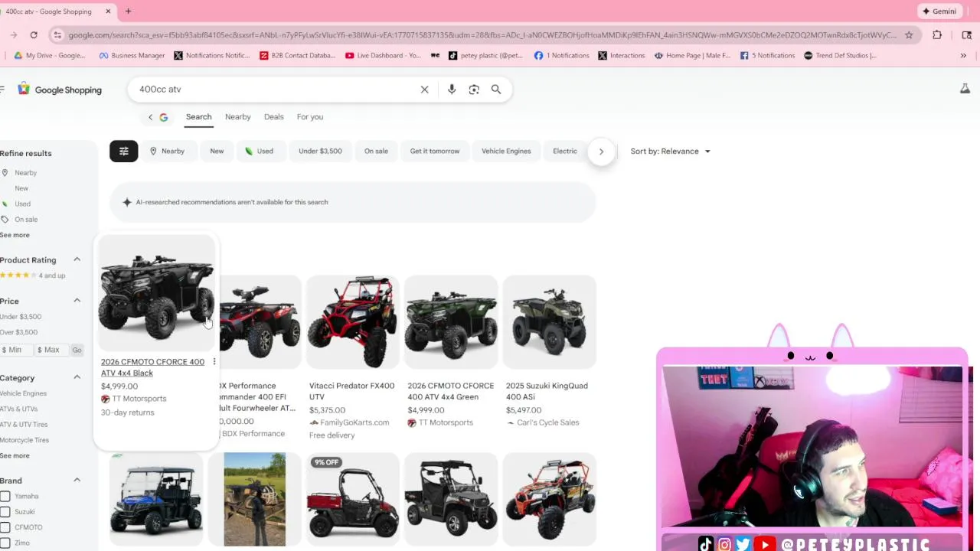Select the ATVs & UTVs category
The width and height of the screenshot is (980, 551).
(18, 409)
